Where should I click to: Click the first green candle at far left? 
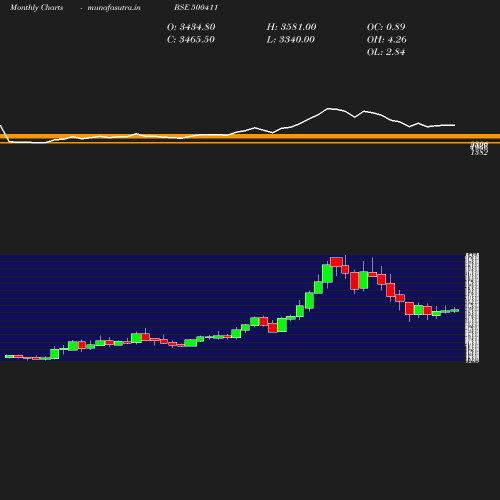(x=9, y=357)
